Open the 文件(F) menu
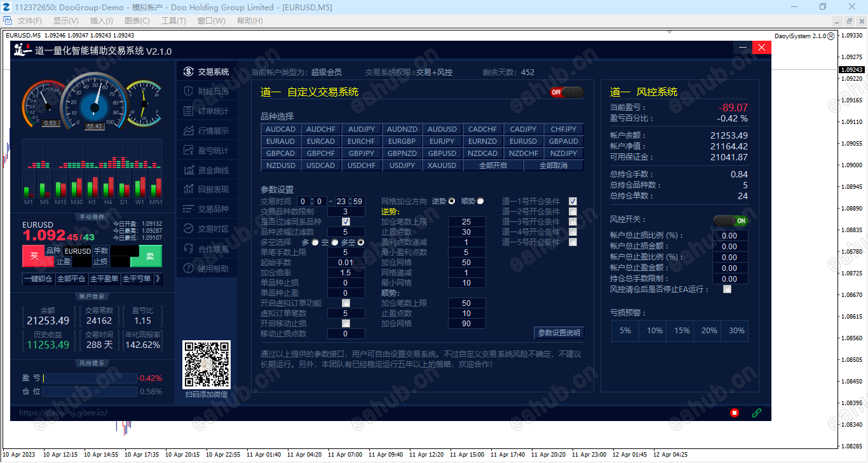This screenshot has width=868, height=463. (x=29, y=21)
